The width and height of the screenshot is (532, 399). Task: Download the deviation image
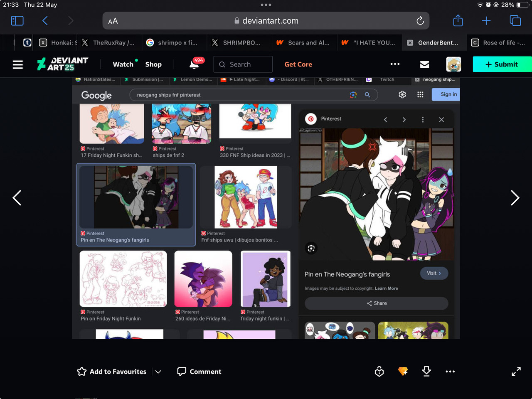[x=426, y=371]
